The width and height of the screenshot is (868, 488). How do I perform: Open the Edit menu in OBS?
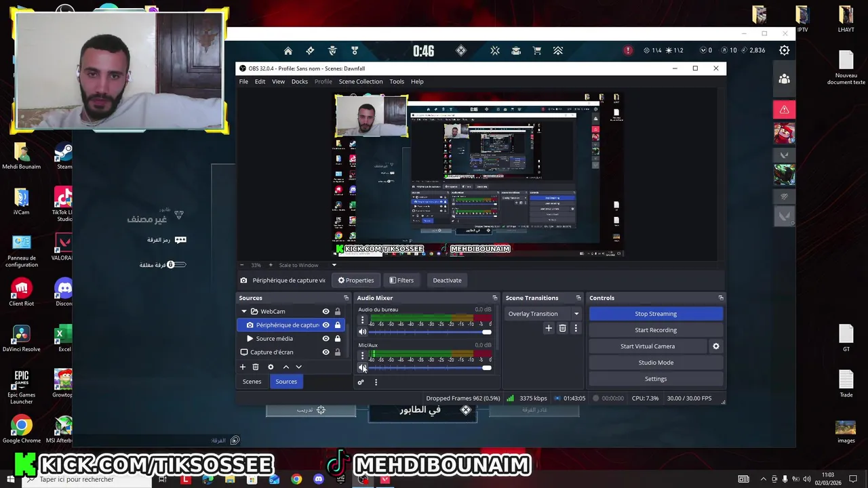(x=260, y=81)
